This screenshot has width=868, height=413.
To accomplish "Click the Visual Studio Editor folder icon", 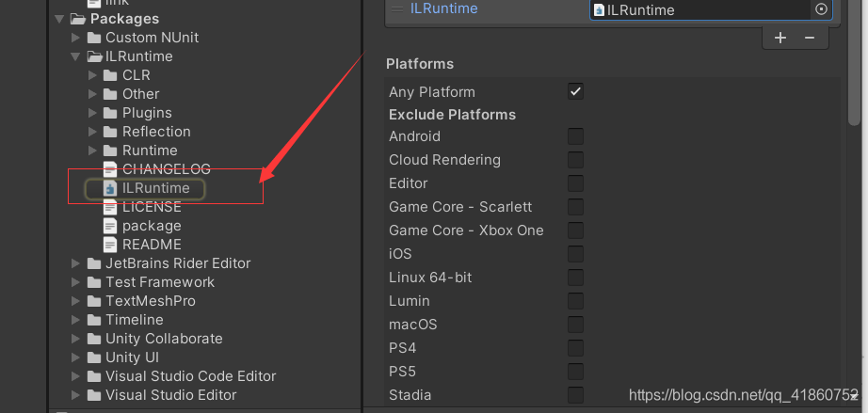I will [94, 395].
